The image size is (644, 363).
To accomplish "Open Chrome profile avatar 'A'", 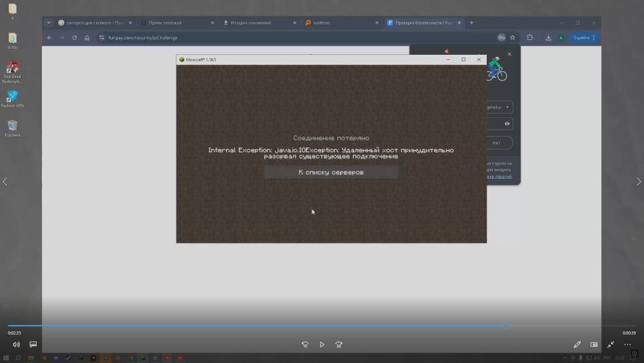I will 561,37.
